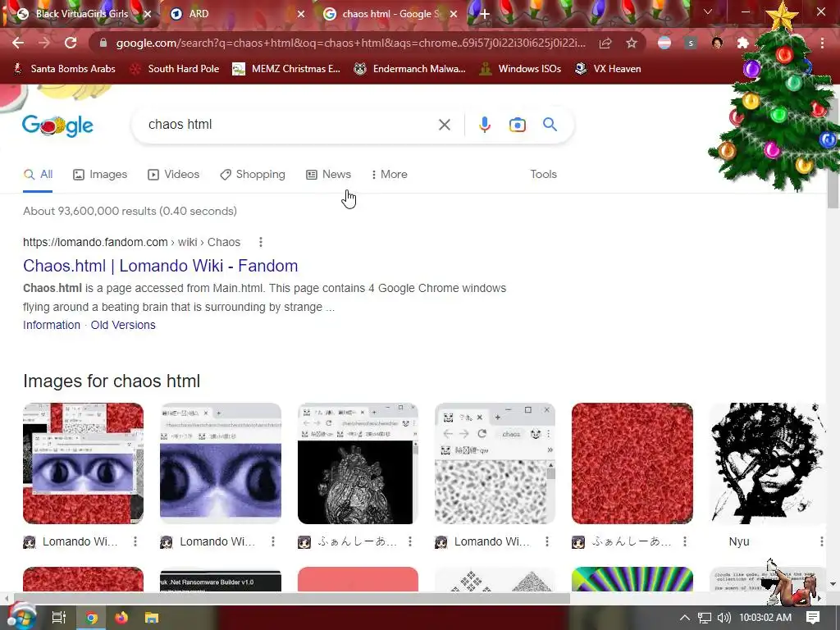Open options menu for Lomando fandom result
Screen dimensions: 840x630
click(261, 242)
